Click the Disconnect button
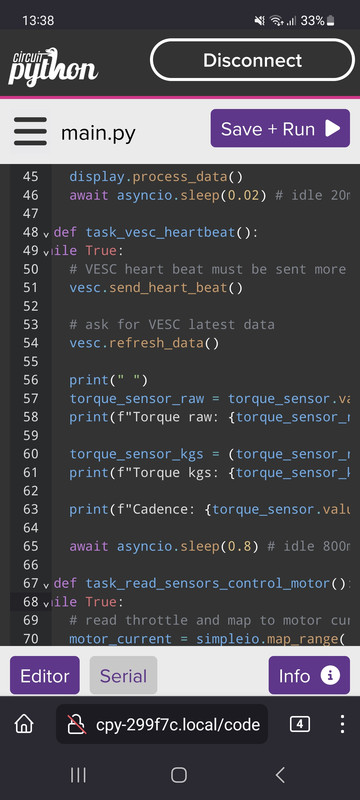The height and width of the screenshot is (800, 360). coord(252,60)
